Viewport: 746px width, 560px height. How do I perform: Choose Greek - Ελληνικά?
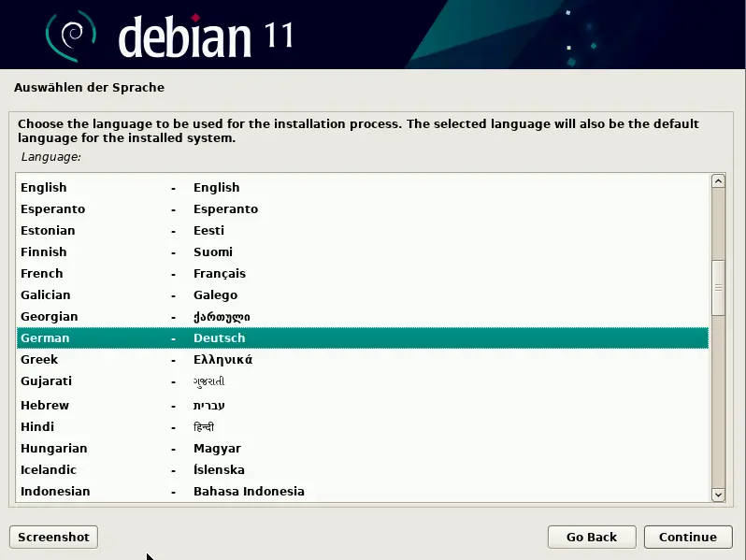pyautogui.click(x=363, y=359)
